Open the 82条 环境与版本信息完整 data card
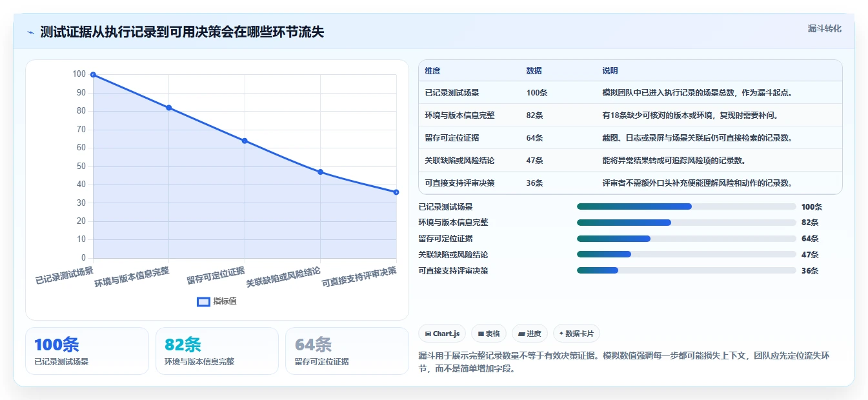Viewport: 868px width, 400px height. point(217,351)
